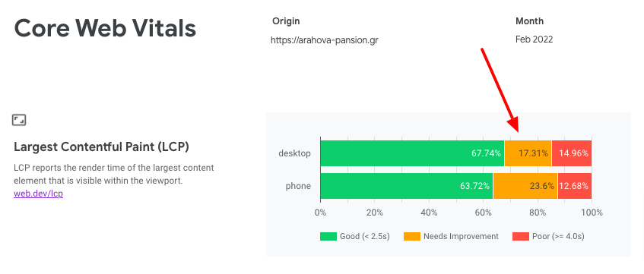
Task: Click the Core Web Vitals page title
Action: coord(105,29)
